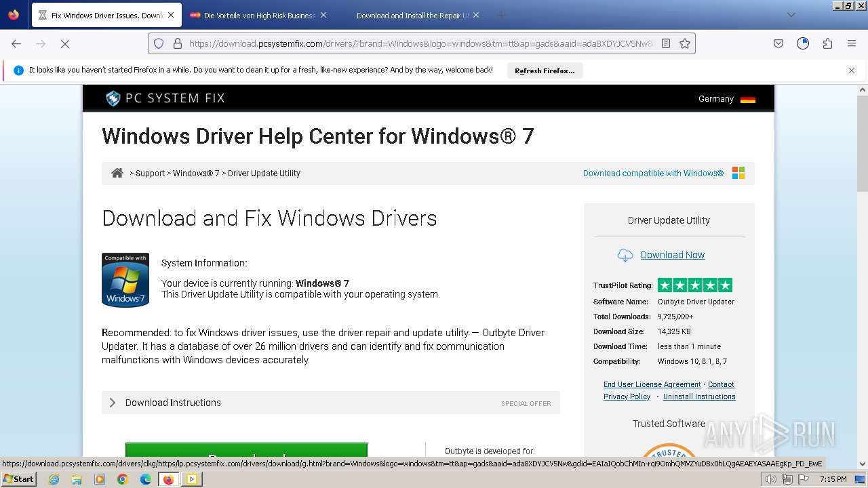Click the tracking protection shield icon
This screenshot has height=488, width=868.
point(159,43)
